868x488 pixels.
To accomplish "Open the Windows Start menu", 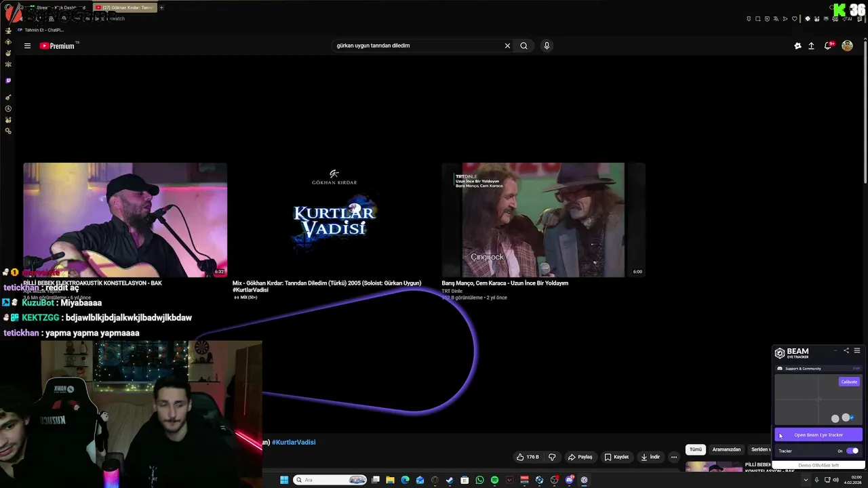I will (284, 480).
